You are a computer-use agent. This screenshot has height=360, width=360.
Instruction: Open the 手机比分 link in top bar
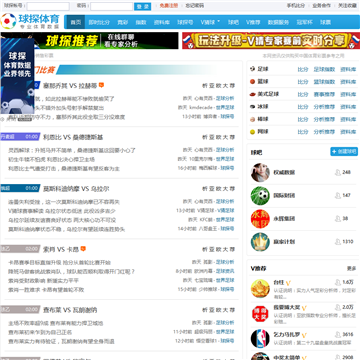point(296,6)
